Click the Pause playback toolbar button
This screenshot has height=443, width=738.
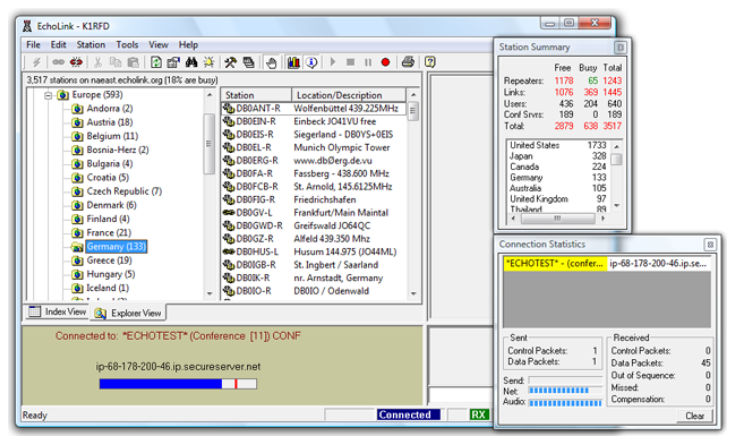coord(368,62)
